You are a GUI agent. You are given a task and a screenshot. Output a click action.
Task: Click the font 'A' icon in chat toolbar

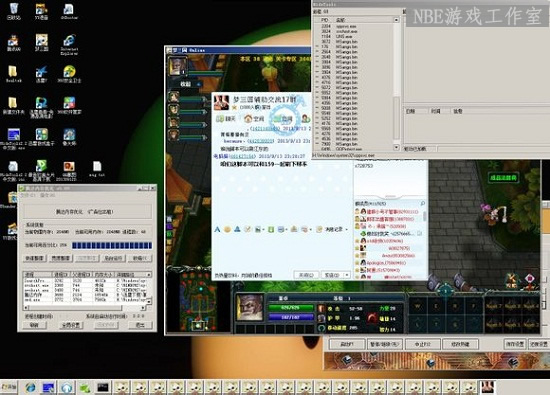[217, 229]
